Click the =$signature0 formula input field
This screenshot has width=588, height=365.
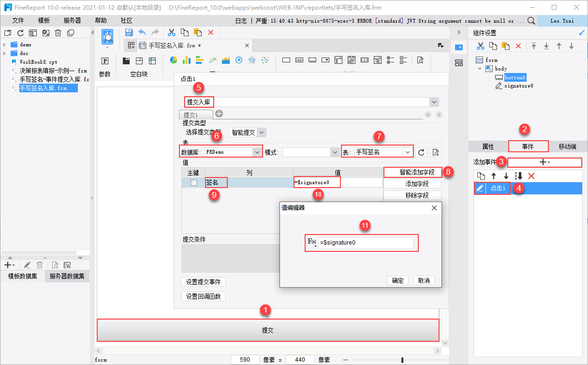(366, 243)
